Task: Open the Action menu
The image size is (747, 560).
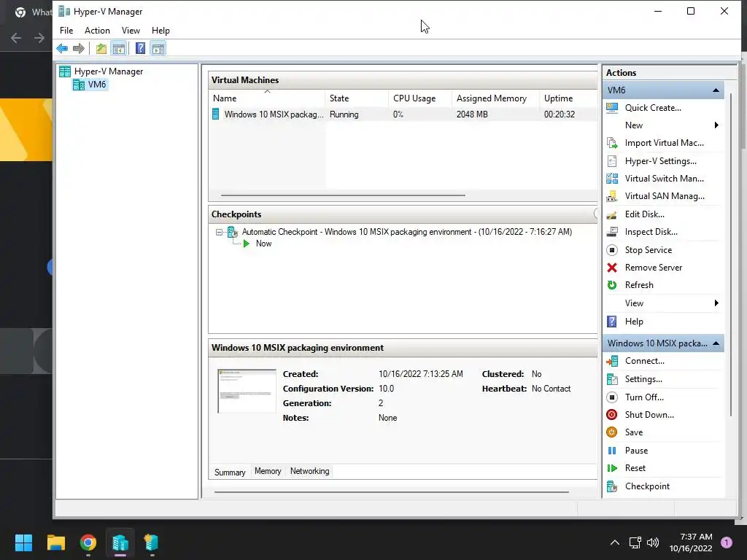Action: pos(97,31)
